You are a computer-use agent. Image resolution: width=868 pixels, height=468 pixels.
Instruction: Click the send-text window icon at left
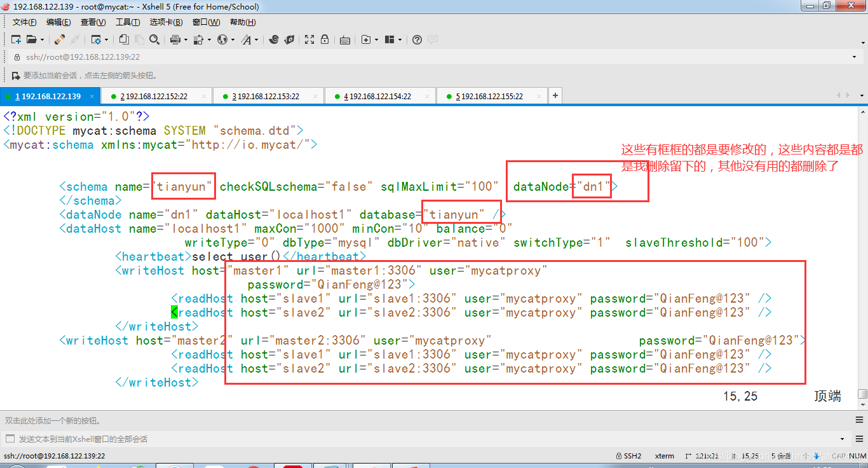pyautogui.click(x=9, y=439)
